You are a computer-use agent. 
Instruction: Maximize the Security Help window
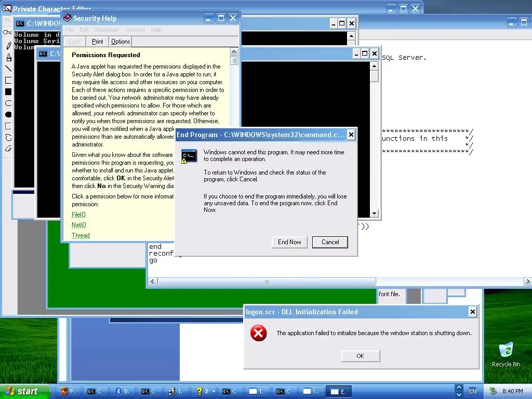(x=221, y=18)
